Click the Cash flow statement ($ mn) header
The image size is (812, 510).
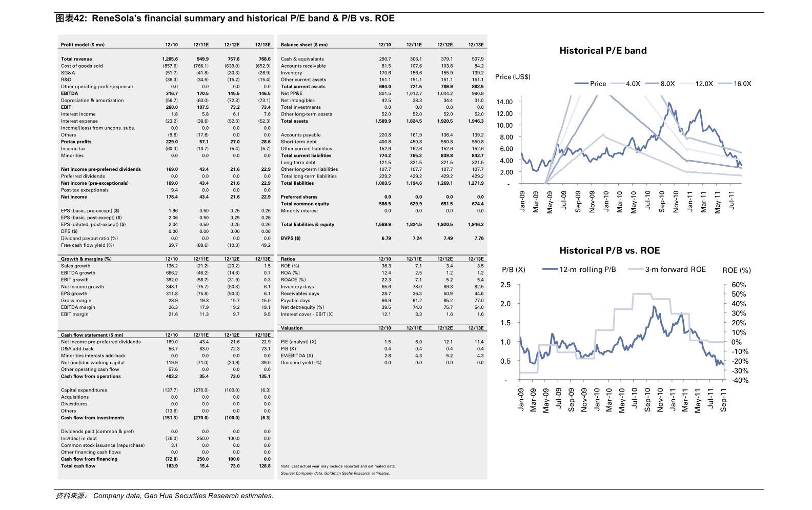(x=92, y=335)
